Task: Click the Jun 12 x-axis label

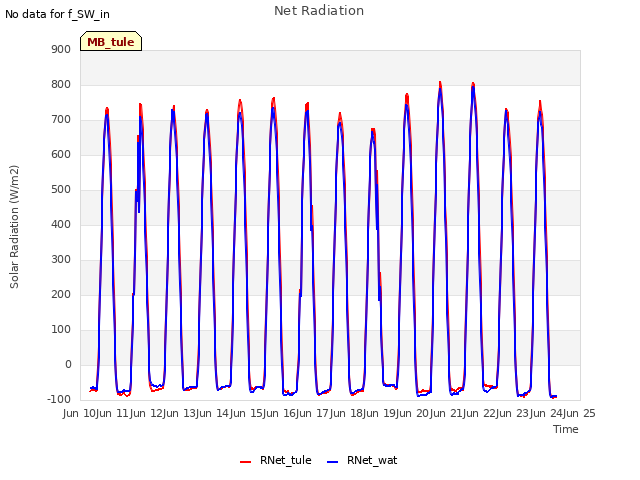Action: (147, 413)
